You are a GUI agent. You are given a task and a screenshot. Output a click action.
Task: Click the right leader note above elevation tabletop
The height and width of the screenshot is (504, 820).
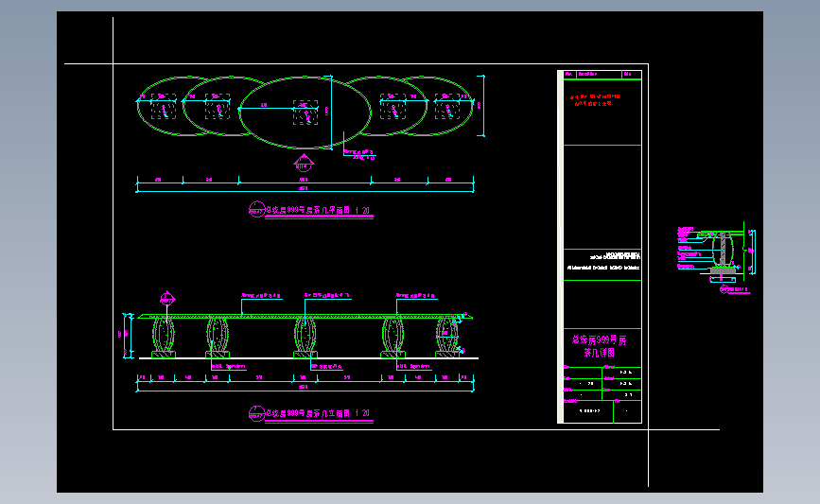[x=415, y=296]
